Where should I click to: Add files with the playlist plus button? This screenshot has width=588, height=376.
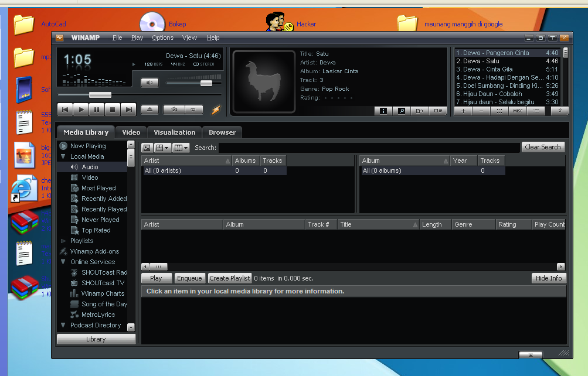point(464,111)
